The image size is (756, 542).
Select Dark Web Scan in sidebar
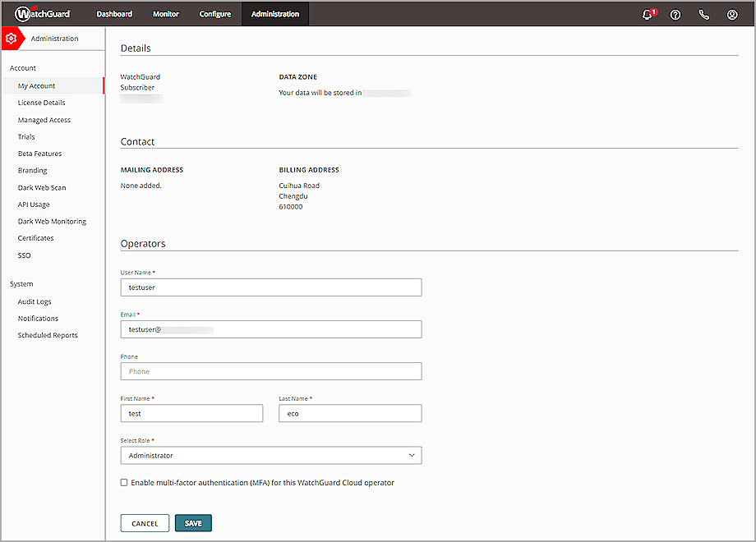(42, 187)
